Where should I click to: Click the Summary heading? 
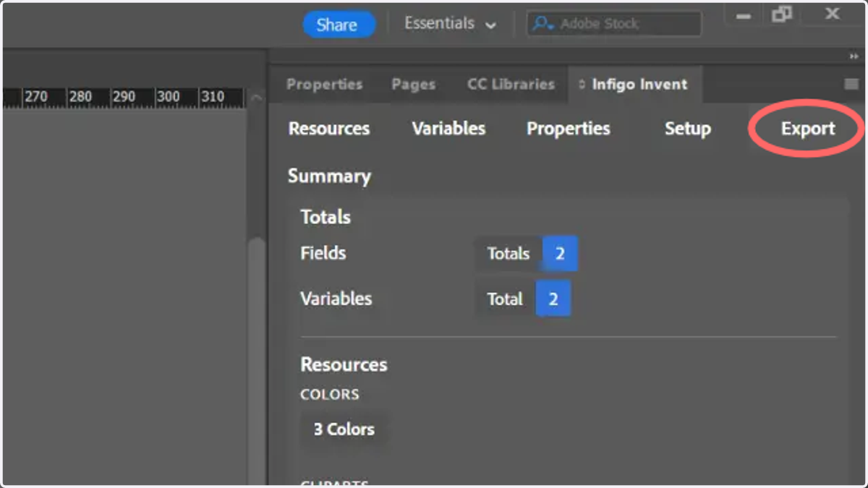(329, 176)
